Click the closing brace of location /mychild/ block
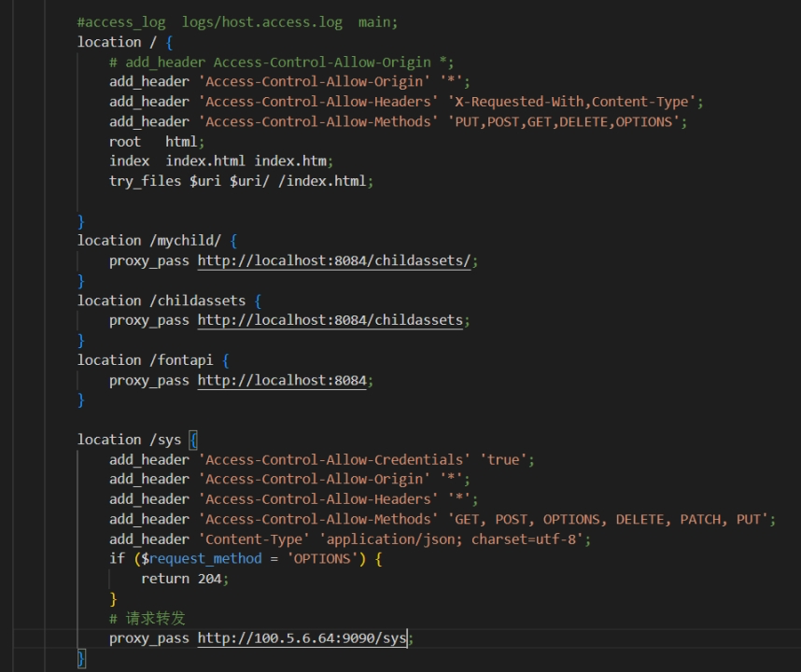 80,280
